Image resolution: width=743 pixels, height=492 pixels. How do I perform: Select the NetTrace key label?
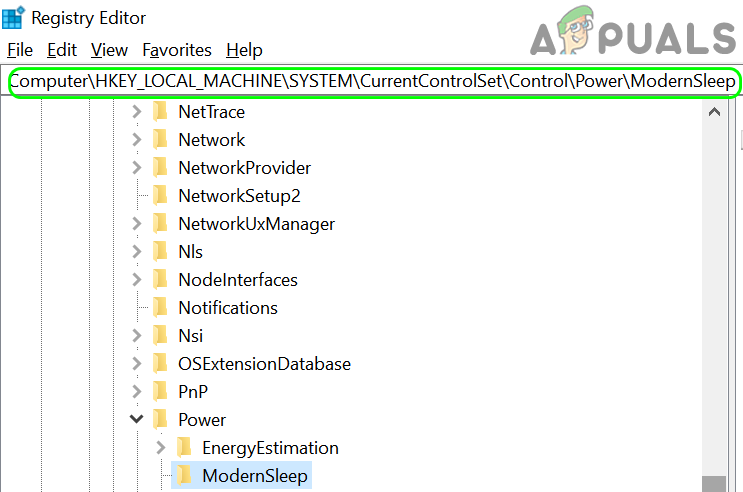click(x=211, y=112)
